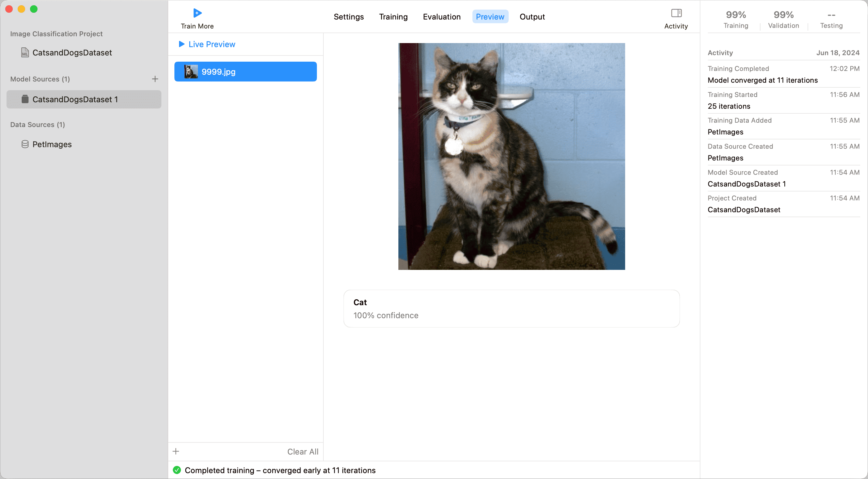Screen dimensions: 868x479
Task: Click the PetImages data source icon
Action: 24,144
